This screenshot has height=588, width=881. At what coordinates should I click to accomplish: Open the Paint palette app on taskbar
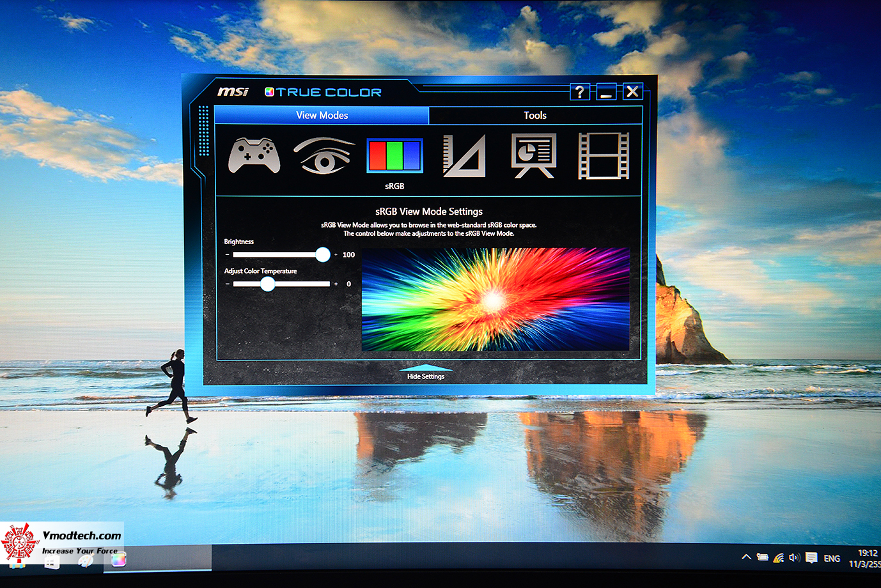[x=85, y=561]
